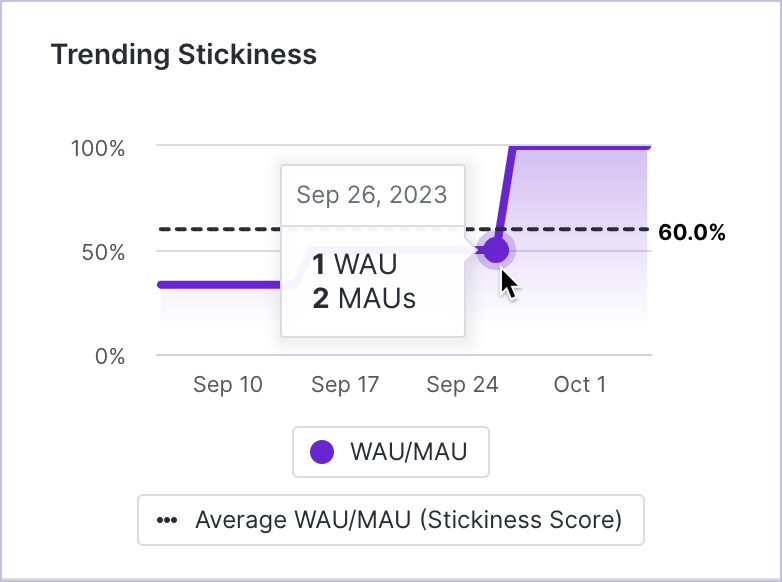
Task: Select the Sep 24 axis label
Action: coord(462,385)
